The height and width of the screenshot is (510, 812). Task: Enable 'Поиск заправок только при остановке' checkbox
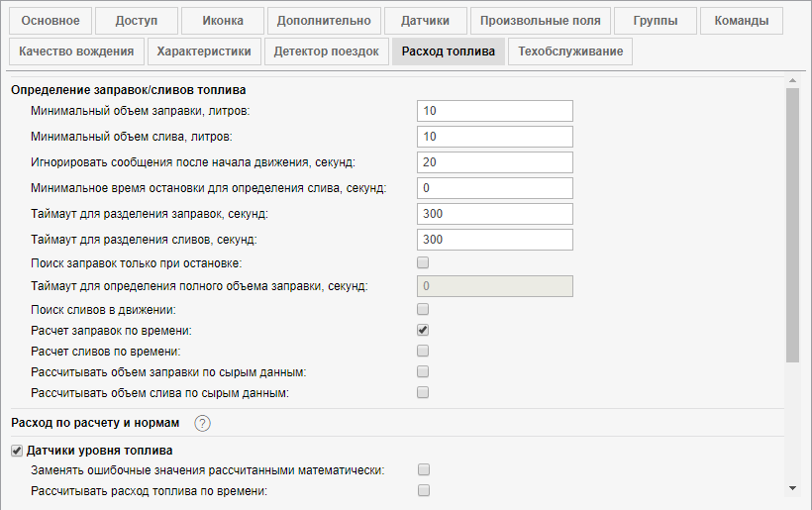click(x=423, y=262)
